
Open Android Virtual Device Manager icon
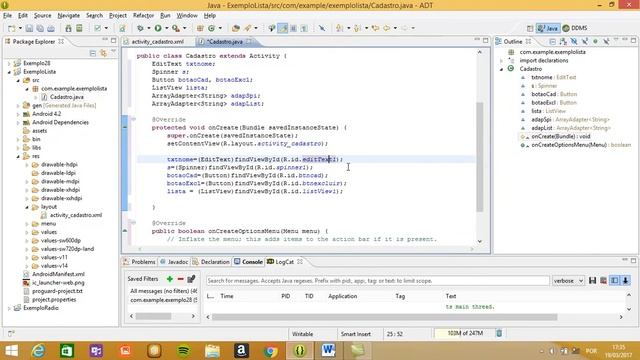tap(79, 28)
